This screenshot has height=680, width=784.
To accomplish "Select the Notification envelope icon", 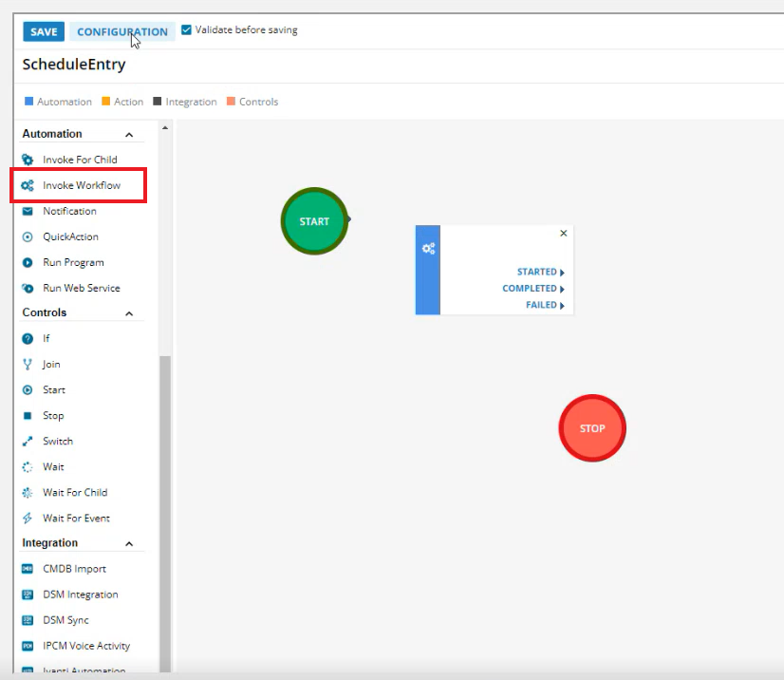I will (28, 211).
